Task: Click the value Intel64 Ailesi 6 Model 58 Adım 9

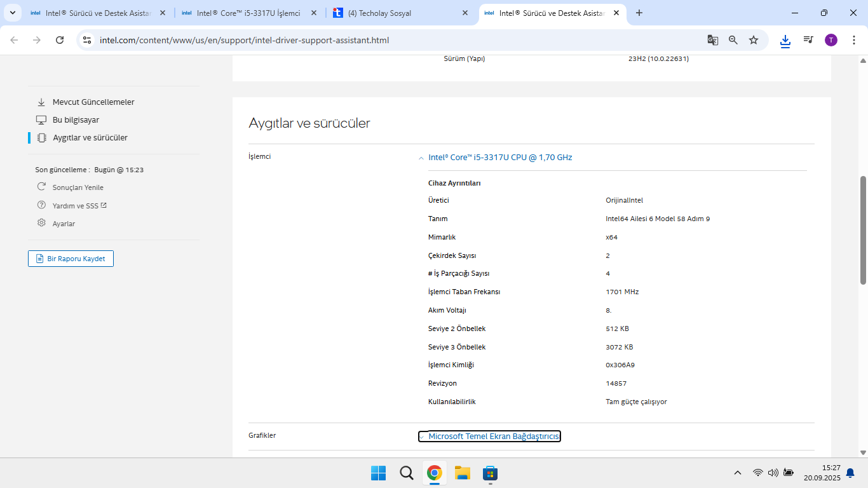Action: pyautogui.click(x=658, y=219)
